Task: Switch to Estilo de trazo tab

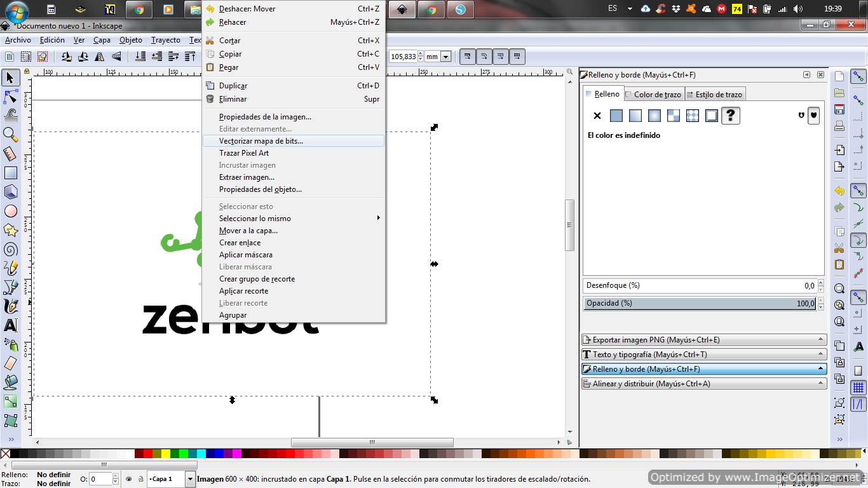Action: [715, 95]
